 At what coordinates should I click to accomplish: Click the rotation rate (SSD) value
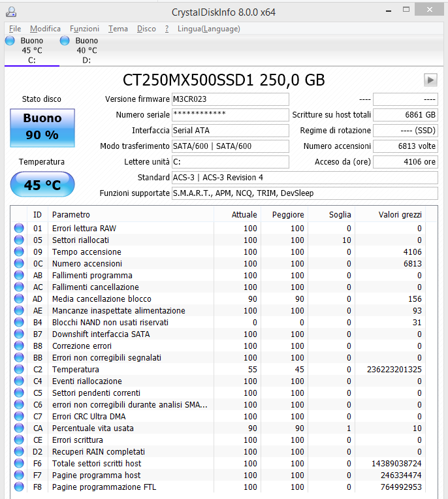[x=406, y=131]
